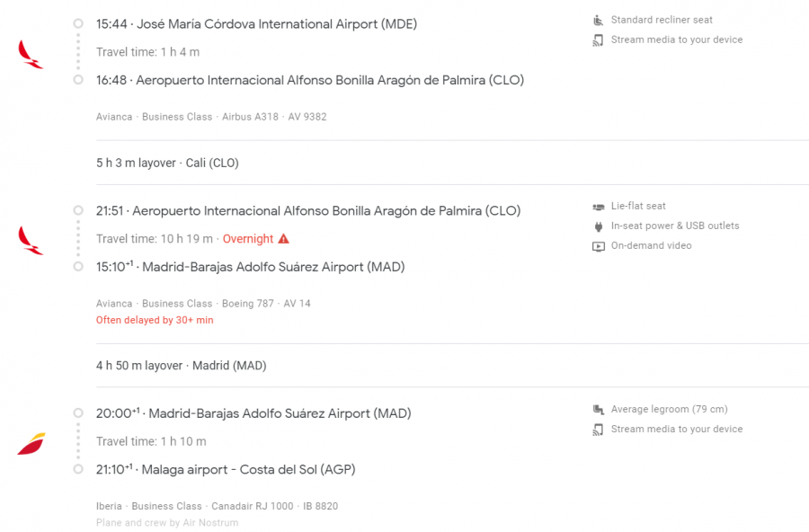Viewport: 809px width, 532px height.
Task: Click the red Overnight warning triangle icon
Action: 284,239
